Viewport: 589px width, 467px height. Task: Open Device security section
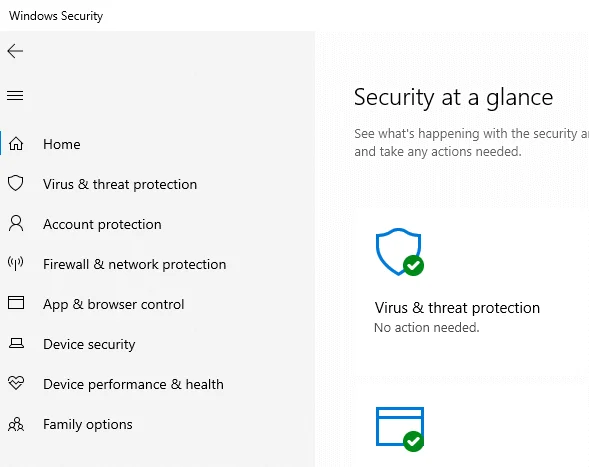89,345
